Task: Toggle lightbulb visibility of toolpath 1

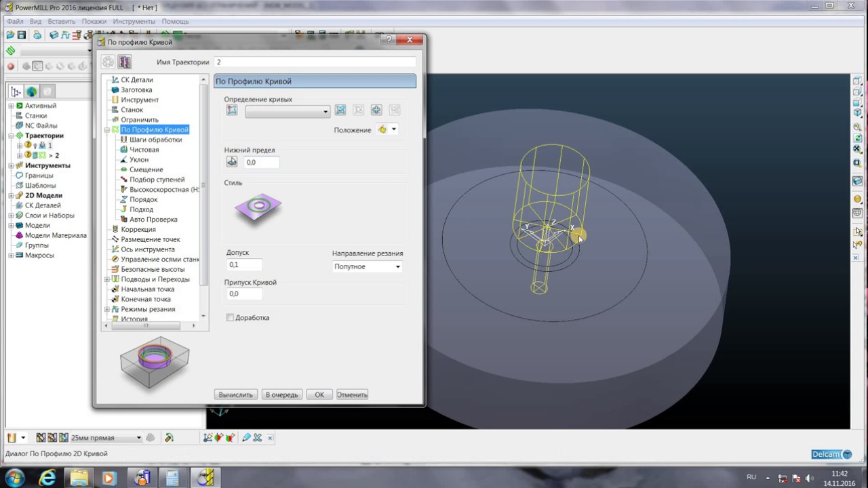Action: click(x=35, y=146)
